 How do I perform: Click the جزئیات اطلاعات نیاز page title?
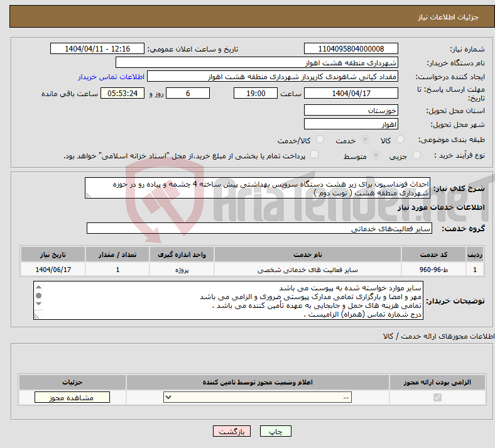tap(449, 17)
